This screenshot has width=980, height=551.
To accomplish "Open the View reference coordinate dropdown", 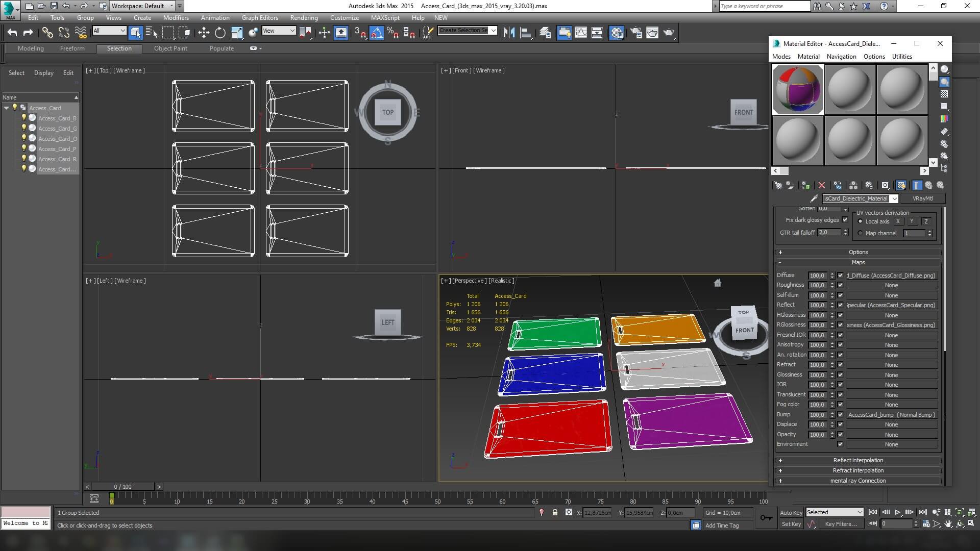I will point(279,31).
